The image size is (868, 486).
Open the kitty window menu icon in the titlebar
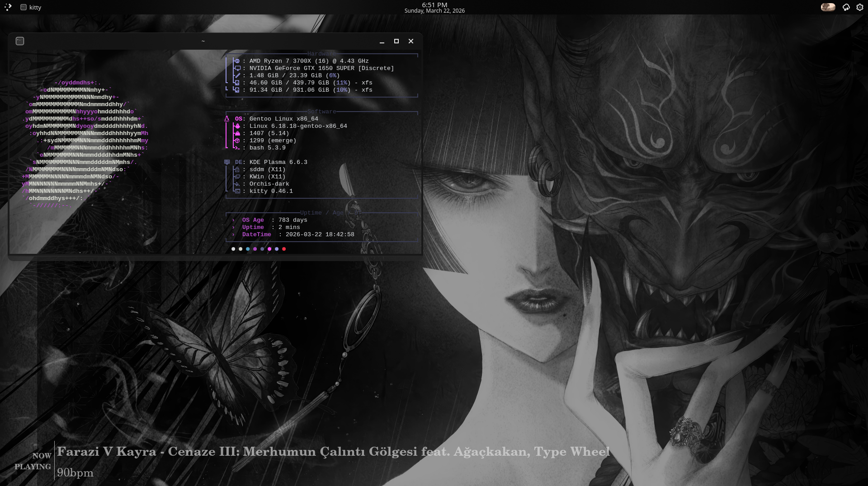(20, 41)
